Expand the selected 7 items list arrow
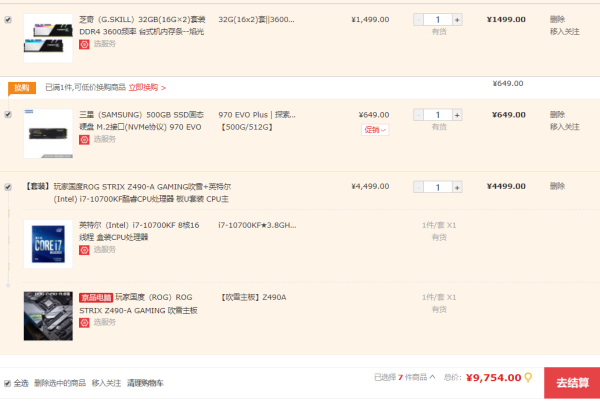This screenshot has width=600, height=405. [x=432, y=377]
